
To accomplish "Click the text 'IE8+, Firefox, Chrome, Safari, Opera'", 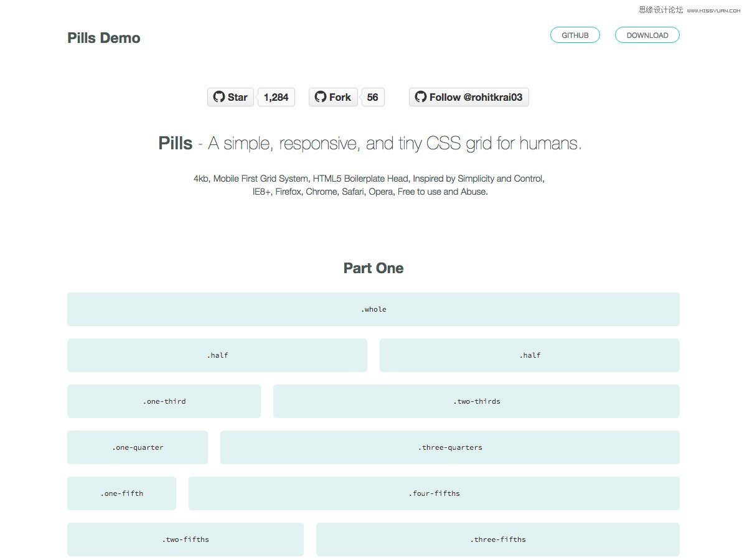I will click(323, 192).
